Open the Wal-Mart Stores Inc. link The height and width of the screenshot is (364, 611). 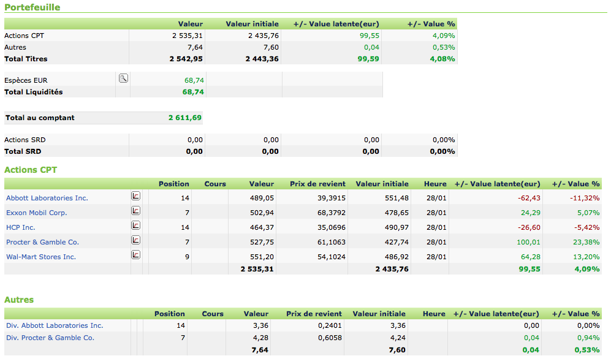(41, 257)
